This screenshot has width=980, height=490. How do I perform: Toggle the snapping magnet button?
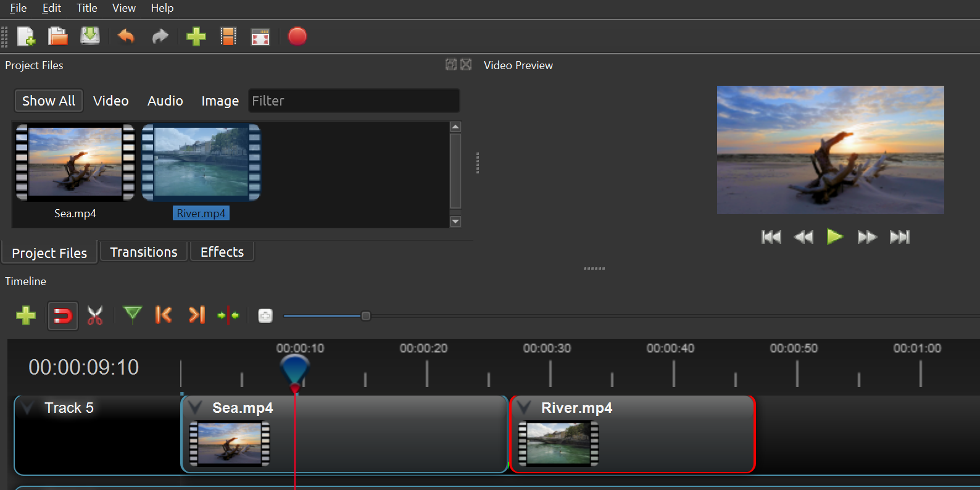coord(63,316)
